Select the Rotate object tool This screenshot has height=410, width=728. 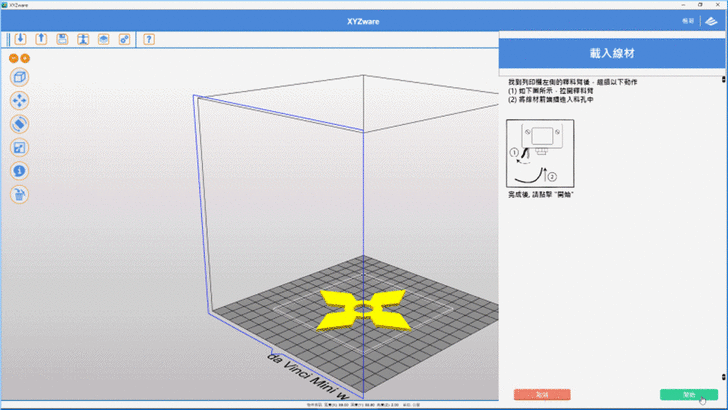click(x=19, y=124)
